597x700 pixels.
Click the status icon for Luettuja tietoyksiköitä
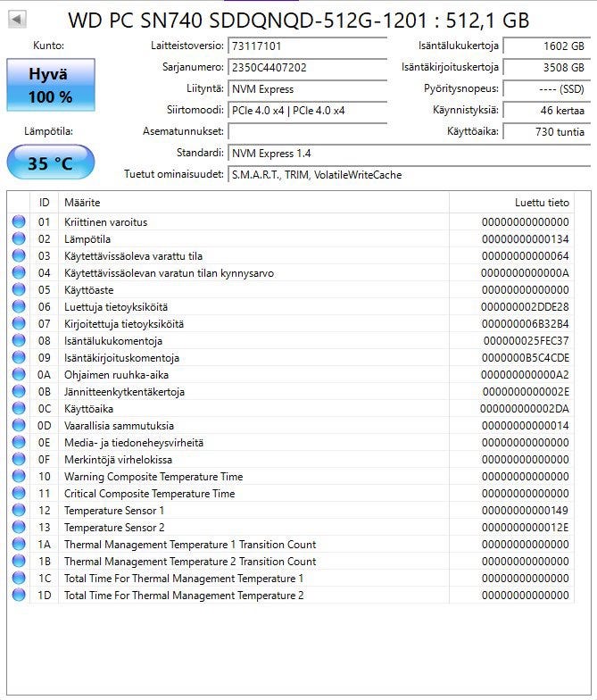(19, 306)
